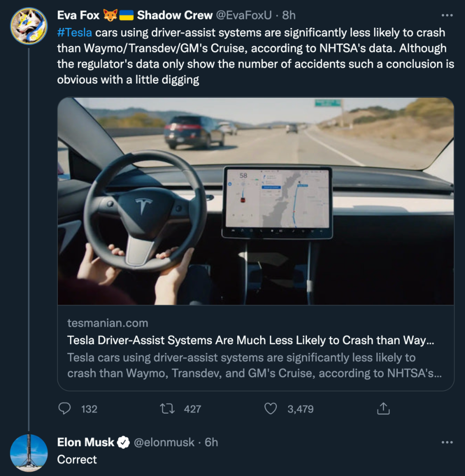Viewport: 465px width, 476px height.
Task: Like the tweet with the heart icon
Action: coord(270,408)
